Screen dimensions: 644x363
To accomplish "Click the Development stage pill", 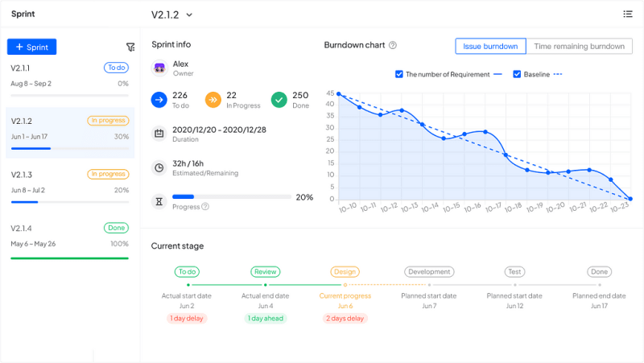I will [x=429, y=272].
